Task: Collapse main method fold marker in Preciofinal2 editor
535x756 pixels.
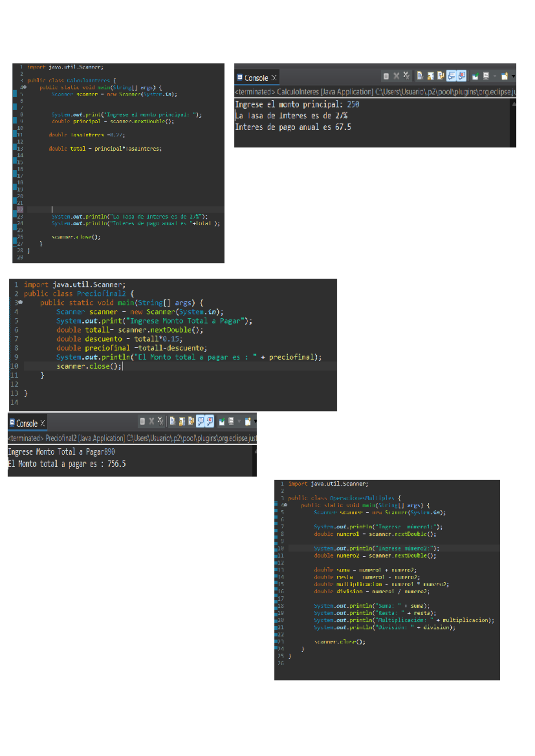Action: click(20, 303)
